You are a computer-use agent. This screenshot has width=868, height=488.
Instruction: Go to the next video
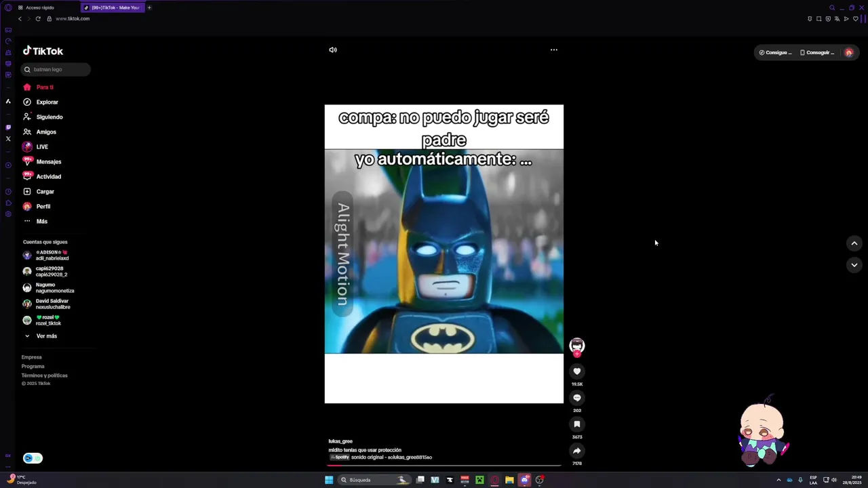[x=854, y=265]
